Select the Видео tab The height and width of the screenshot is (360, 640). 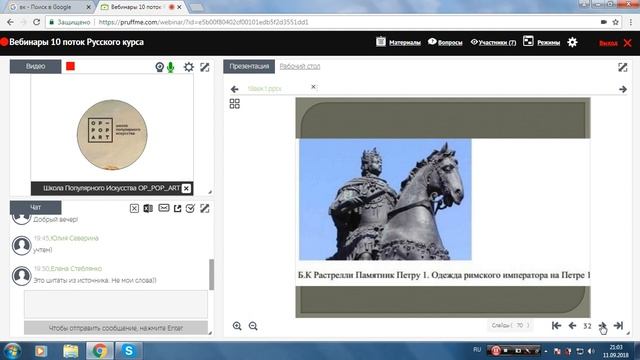point(36,66)
